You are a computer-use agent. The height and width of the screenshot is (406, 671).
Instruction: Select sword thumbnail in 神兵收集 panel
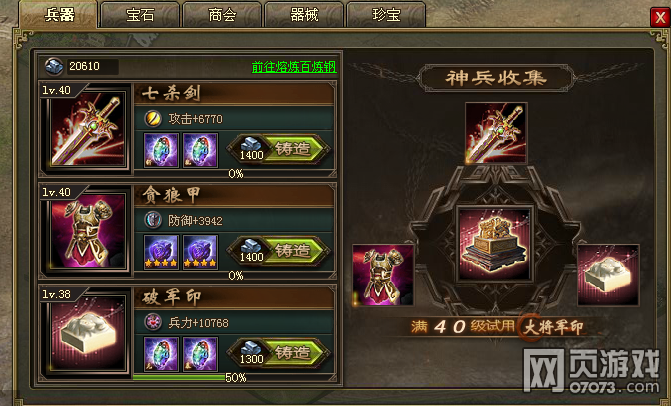click(x=496, y=133)
